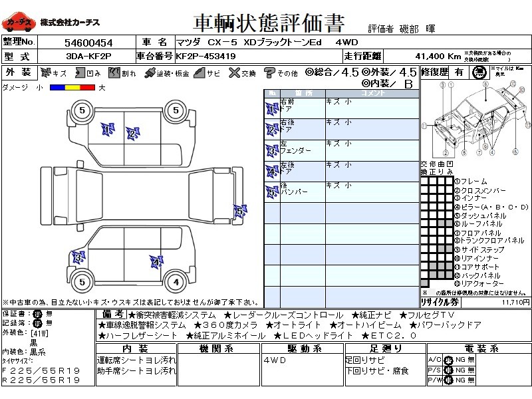Click the 塗装・板金 paint legend icon

(x=149, y=72)
